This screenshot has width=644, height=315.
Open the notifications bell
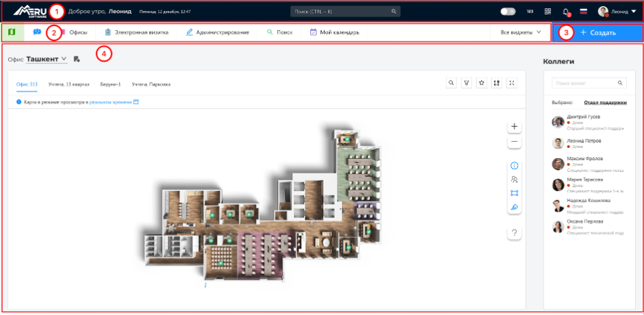[566, 12]
